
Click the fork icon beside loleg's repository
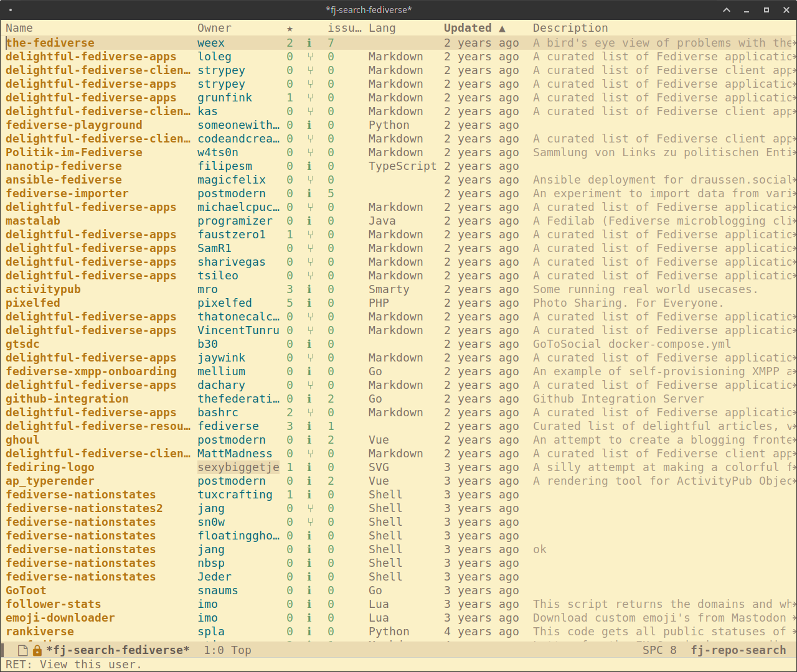[x=310, y=57]
